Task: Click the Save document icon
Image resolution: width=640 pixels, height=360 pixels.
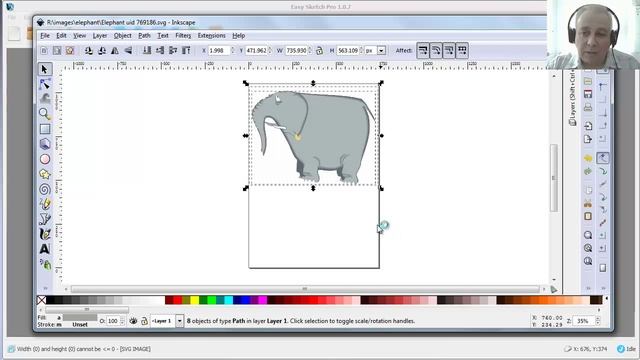Action: pyautogui.click(x=588, y=94)
